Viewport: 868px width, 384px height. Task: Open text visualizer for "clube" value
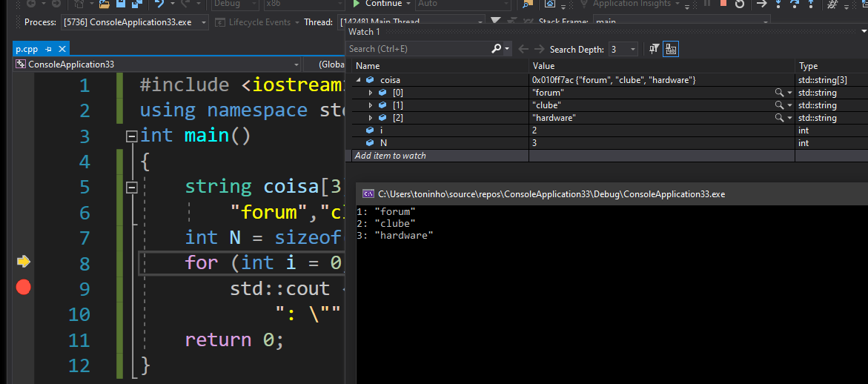pyautogui.click(x=779, y=105)
